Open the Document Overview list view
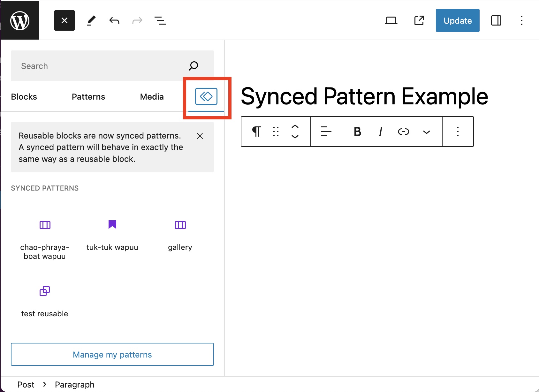Screen dimensions: 539x392 [160, 20]
